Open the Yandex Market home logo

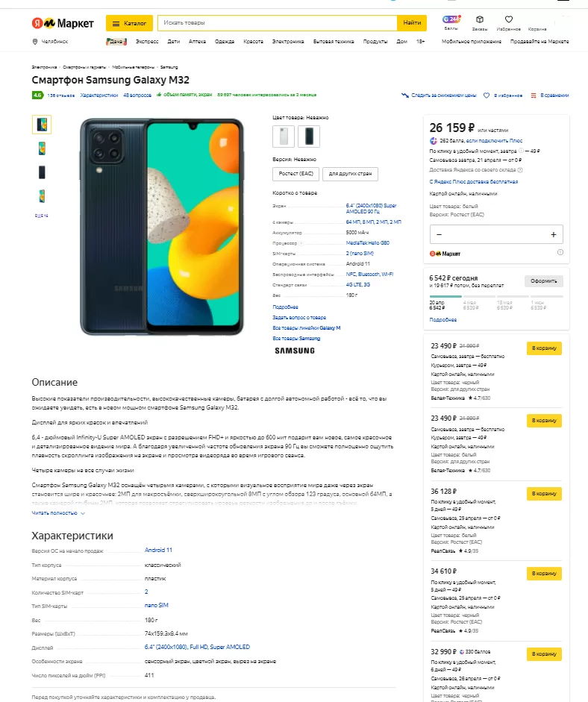click(63, 23)
